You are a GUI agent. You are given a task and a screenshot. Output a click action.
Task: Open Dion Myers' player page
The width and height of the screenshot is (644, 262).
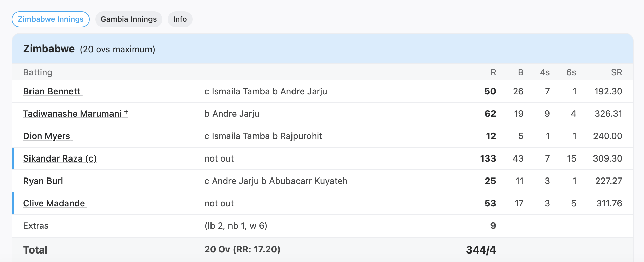(x=47, y=136)
